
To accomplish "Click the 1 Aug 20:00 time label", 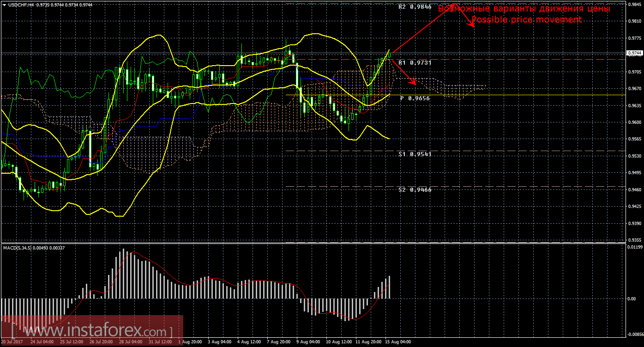I will (189, 342).
